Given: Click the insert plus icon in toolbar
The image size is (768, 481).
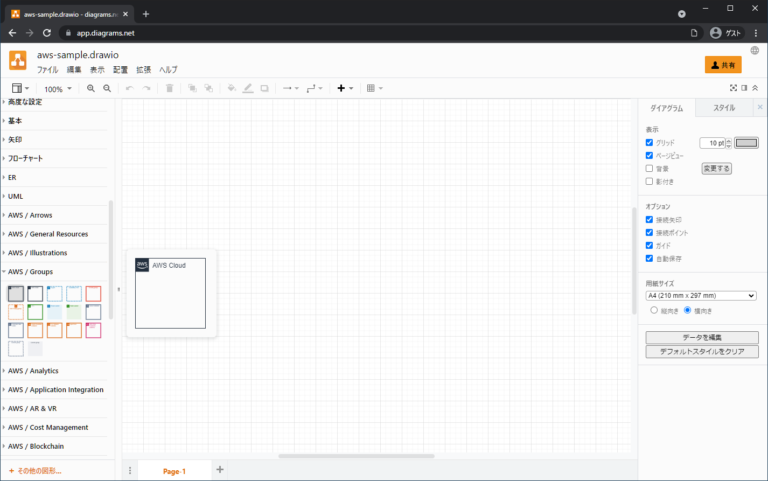Looking at the screenshot, I should coord(342,88).
